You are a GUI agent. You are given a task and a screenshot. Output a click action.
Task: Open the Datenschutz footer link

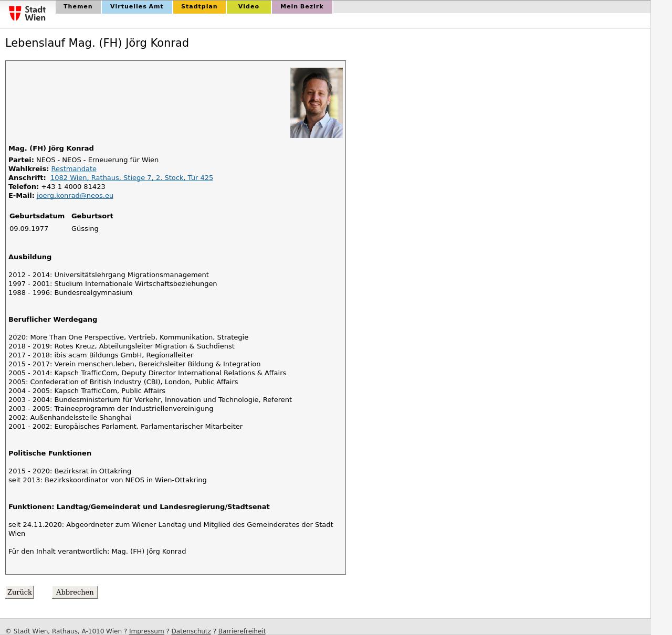tap(191, 631)
